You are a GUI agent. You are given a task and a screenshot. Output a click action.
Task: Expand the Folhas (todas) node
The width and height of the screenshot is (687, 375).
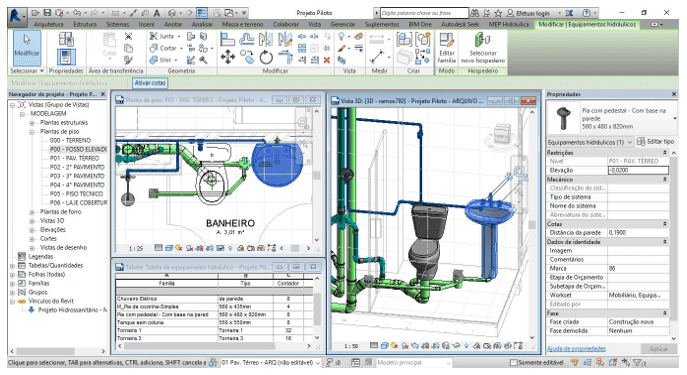(x=13, y=275)
